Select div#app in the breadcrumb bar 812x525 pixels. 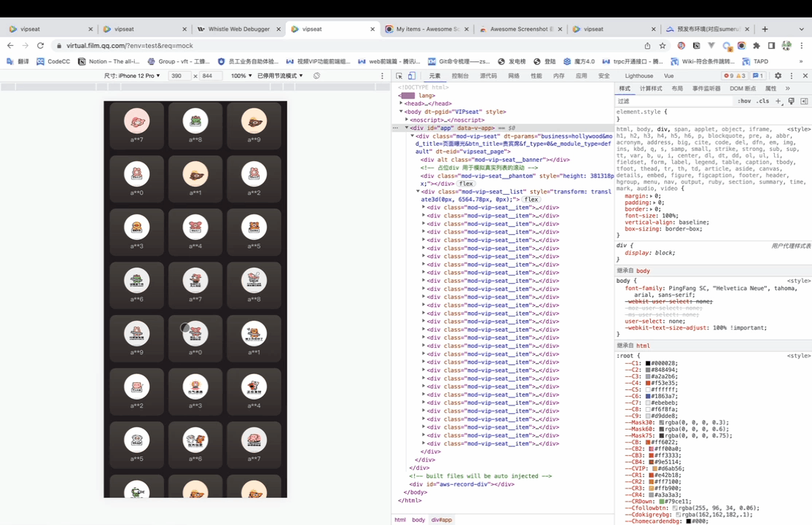pyautogui.click(x=442, y=519)
